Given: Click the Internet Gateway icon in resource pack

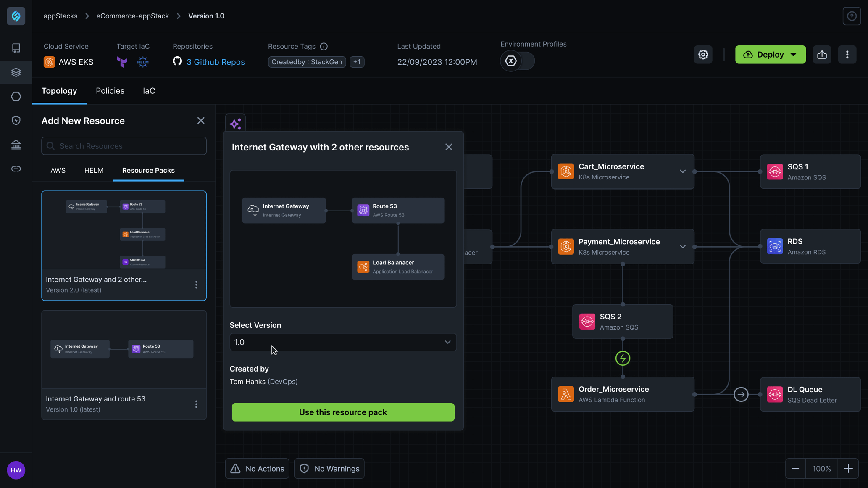Looking at the screenshot, I should (253, 210).
